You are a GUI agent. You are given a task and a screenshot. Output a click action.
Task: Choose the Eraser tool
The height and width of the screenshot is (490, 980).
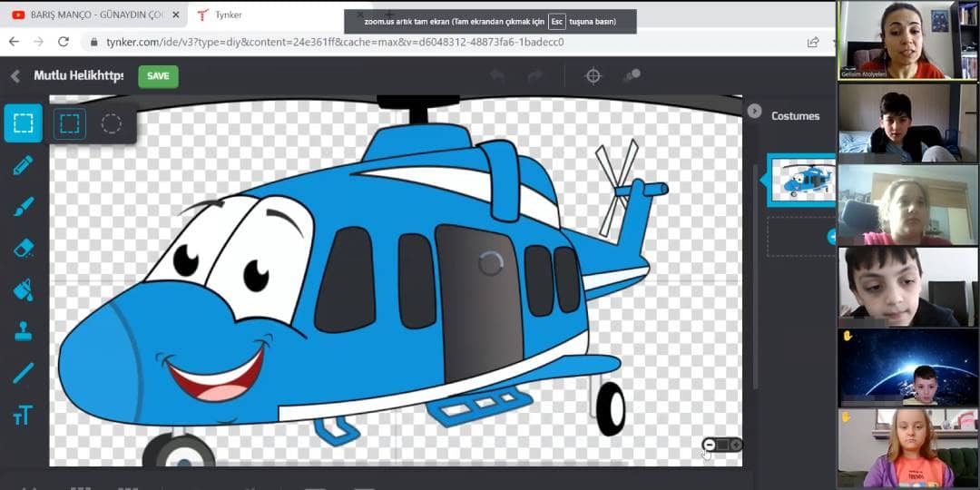(23, 248)
